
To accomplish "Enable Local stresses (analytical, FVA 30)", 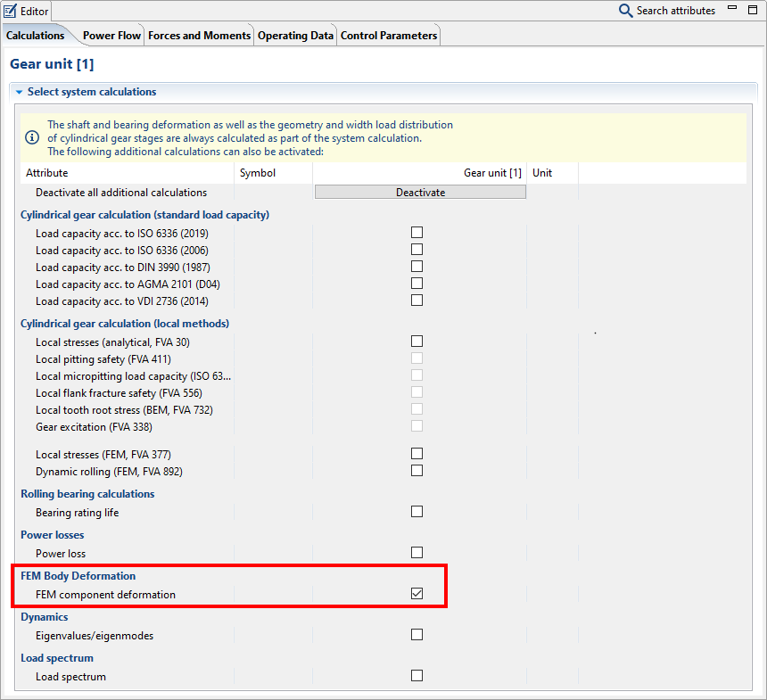I will click(x=416, y=342).
